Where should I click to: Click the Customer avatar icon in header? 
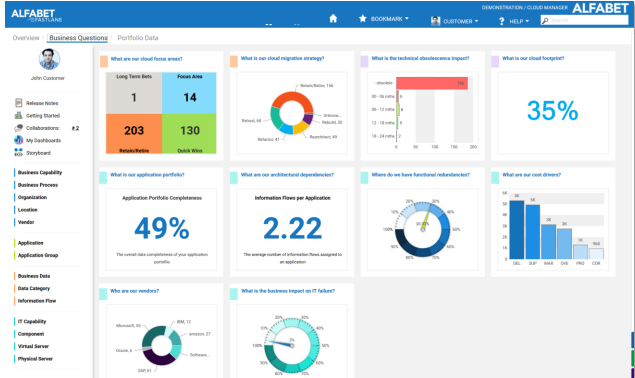coord(435,21)
